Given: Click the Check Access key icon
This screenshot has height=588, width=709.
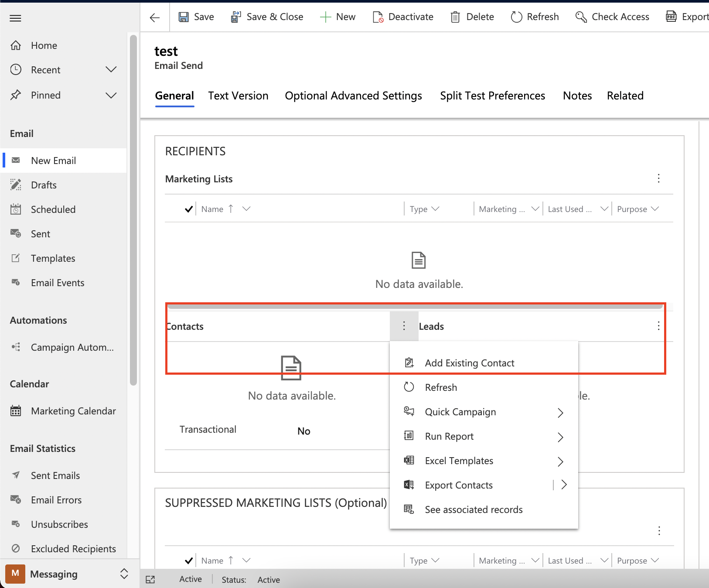Looking at the screenshot, I should (x=581, y=17).
